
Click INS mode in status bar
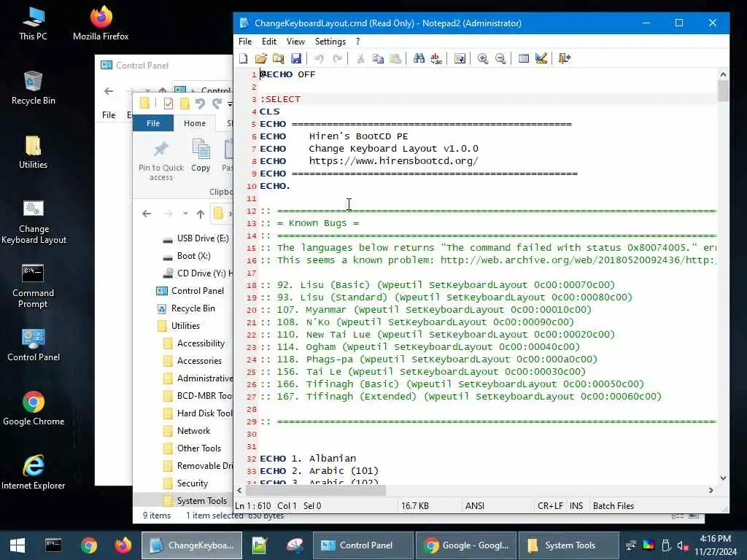[576, 506]
